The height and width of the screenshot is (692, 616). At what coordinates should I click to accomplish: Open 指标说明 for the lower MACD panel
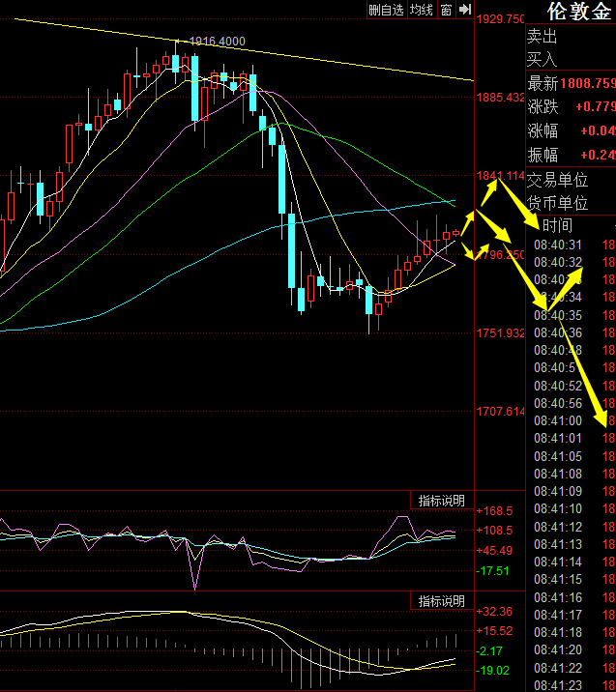pos(441,601)
